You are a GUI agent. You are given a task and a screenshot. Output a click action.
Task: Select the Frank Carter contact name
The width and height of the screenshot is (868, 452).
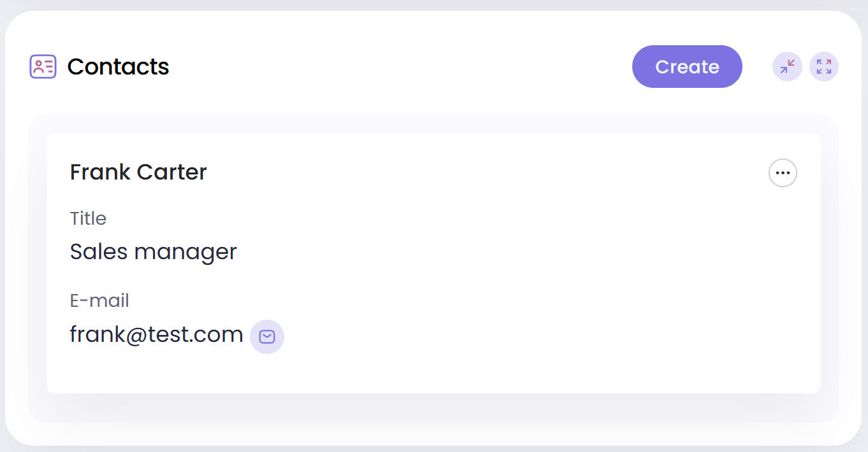click(x=138, y=172)
